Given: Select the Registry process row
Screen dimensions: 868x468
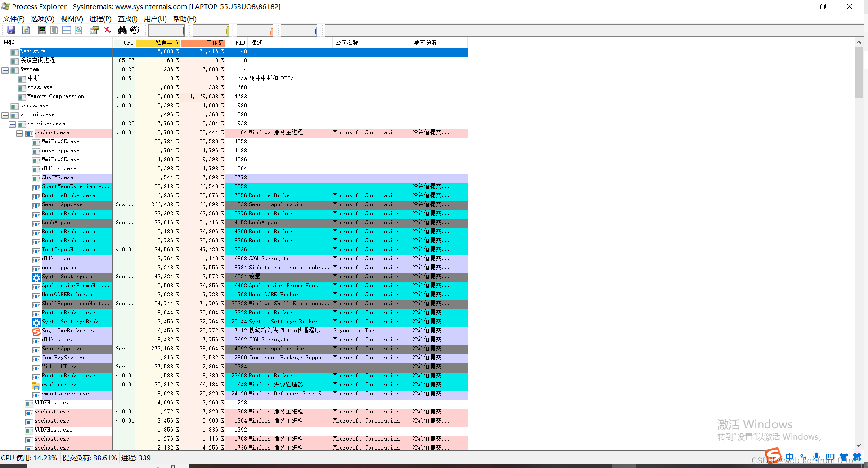Looking at the screenshot, I should (x=234, y=52).
